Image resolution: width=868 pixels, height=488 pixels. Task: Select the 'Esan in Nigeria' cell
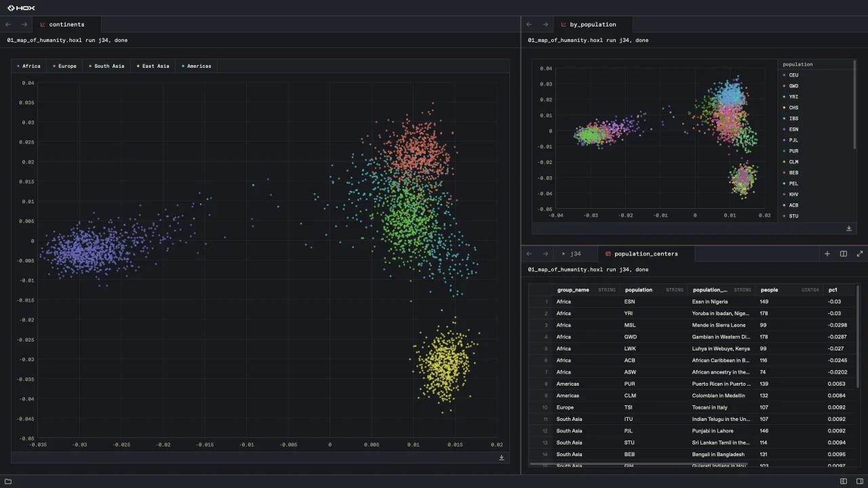(722, 302)
